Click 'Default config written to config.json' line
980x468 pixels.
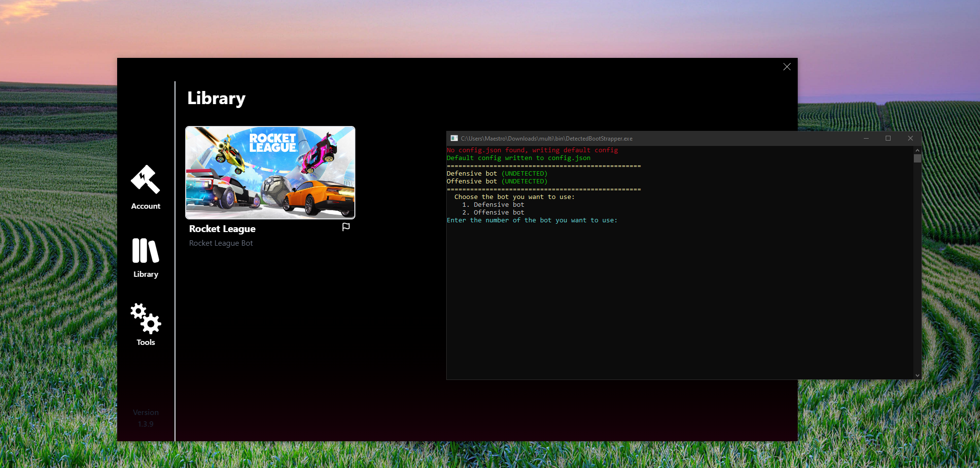point(519,158)
